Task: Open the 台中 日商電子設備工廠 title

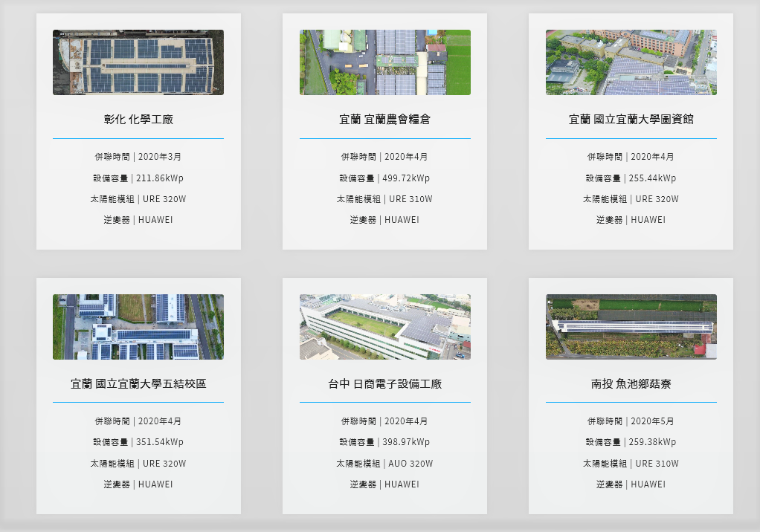Action: pos(384,384)
